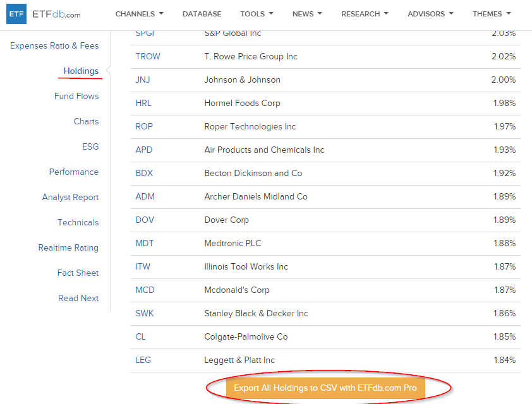Viewport: 532px width, 404px height.
Task: Select the Hormel Foods Corp name
Action: point(242,103)
